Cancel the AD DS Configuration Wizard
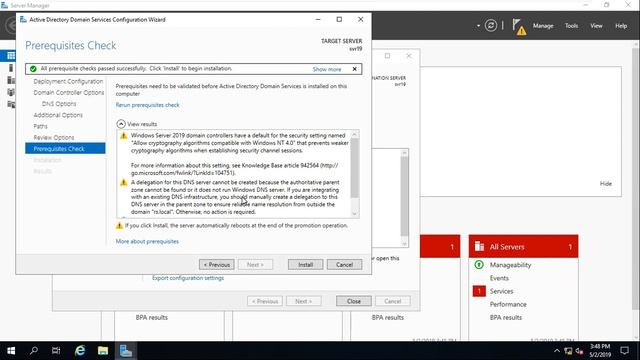640x360 pixels. pos(344,264)
